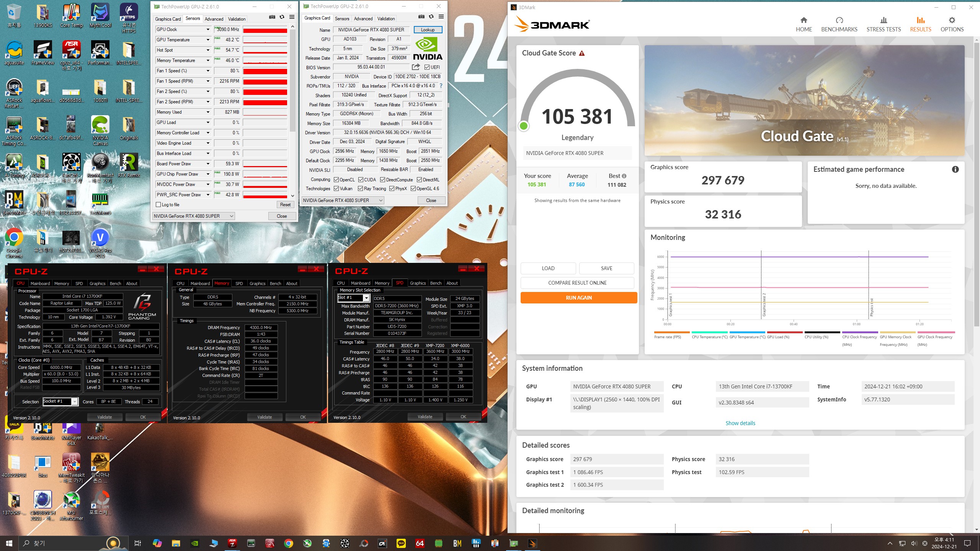Click warning triangle beside Cloud Gate Score
This screenshot has width=980, height=551.
tap(582, 53)
